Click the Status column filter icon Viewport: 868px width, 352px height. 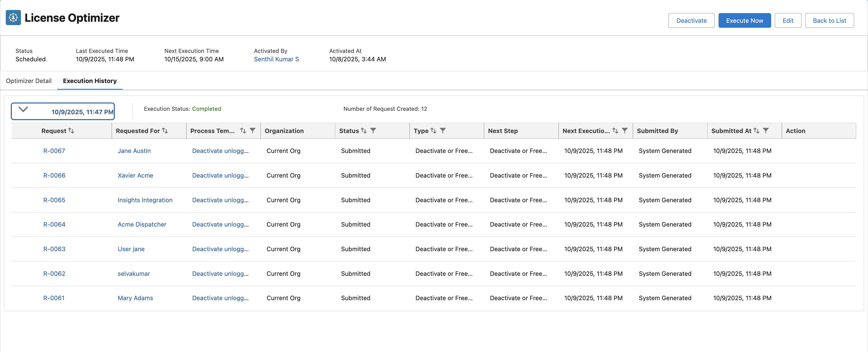[373, 130]
